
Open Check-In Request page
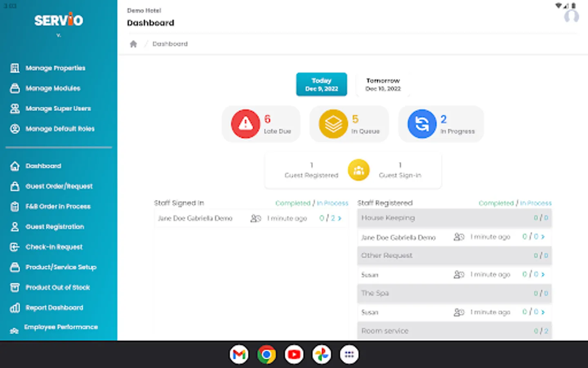coord(54,247)
